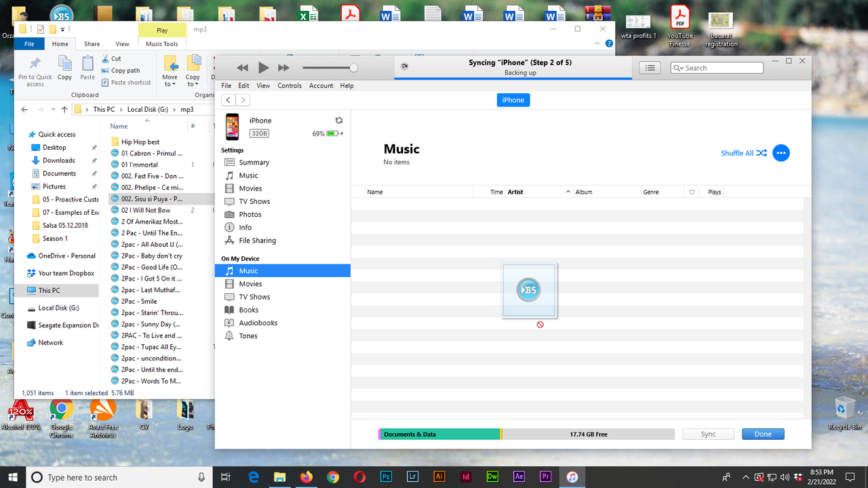Image resolution: width=868 pixels, height=488 pixels.
Task: Adjust the iTunes volume slider knob
Action: pyautogui.click(x=353, y=68)
